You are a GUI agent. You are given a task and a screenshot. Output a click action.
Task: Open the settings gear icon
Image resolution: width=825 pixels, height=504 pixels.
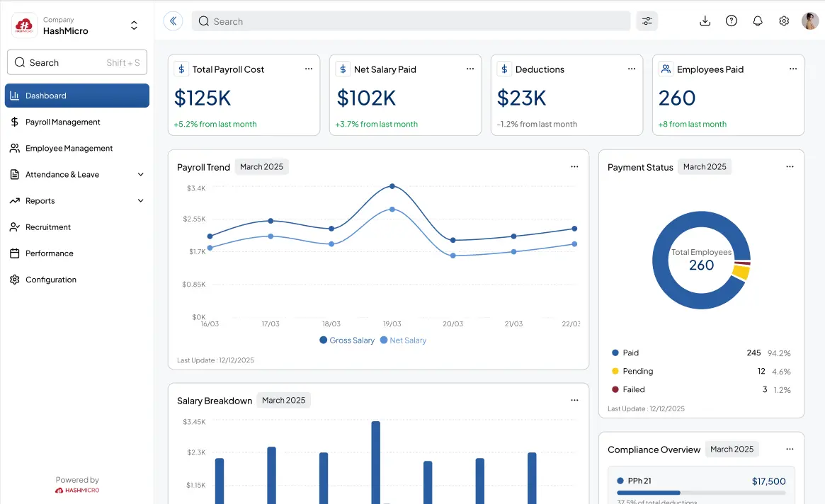tap(784, 21)
